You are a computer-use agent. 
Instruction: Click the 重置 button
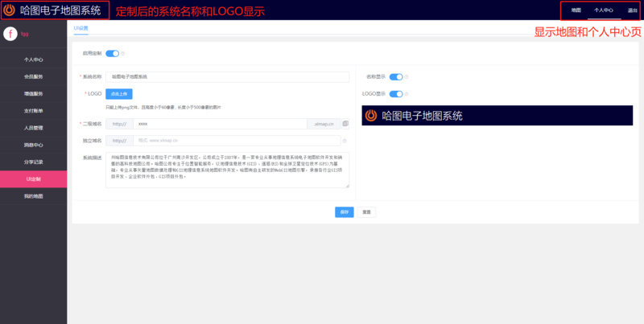[x=366, y=212]
